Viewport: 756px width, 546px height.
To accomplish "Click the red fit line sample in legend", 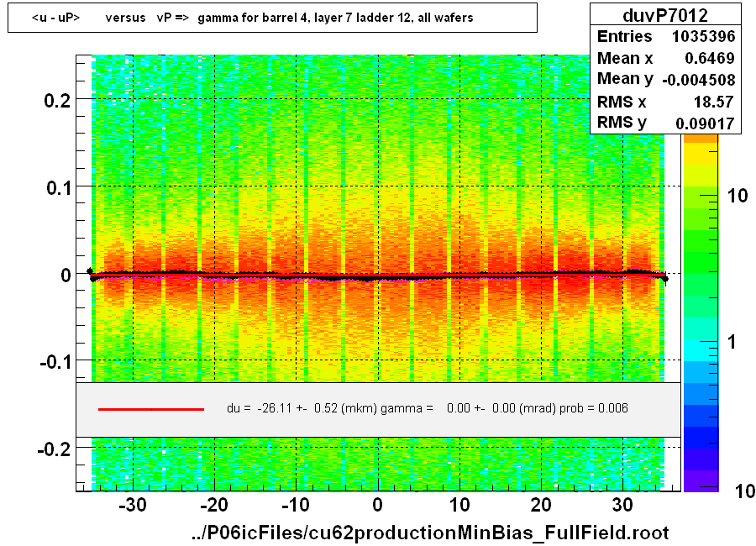I will point(151,409).
